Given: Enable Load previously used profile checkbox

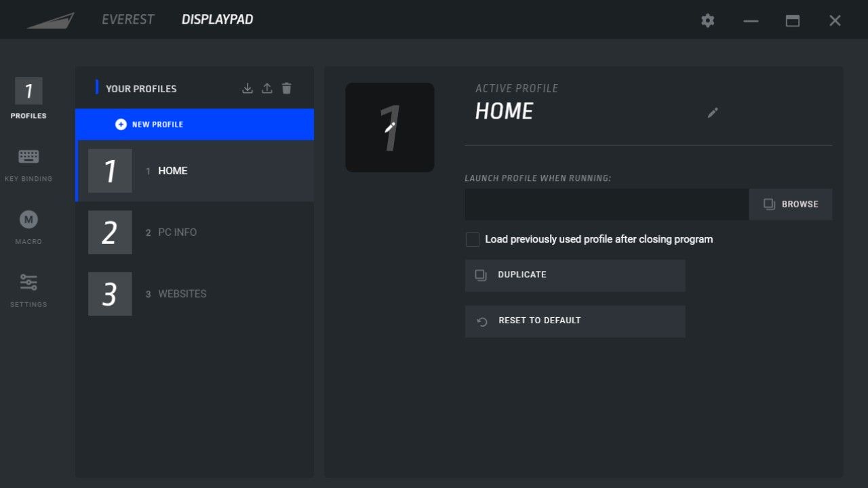Looking at the screenshot, I should coord(473,239).
